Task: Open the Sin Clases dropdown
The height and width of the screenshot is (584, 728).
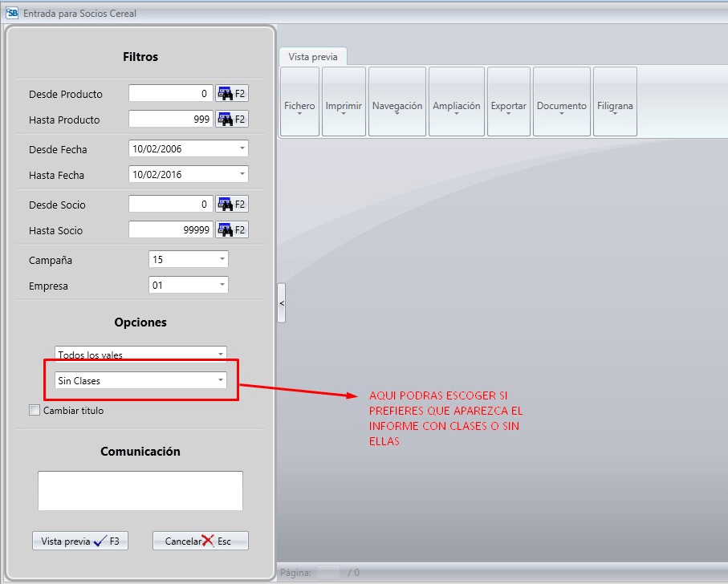Action: click(220, 381)
